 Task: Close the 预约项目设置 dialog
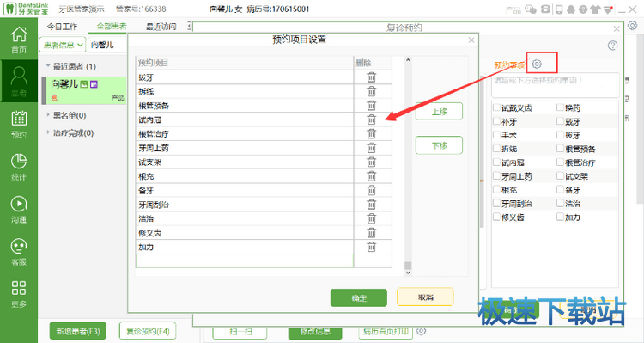(x=471, y=40)
